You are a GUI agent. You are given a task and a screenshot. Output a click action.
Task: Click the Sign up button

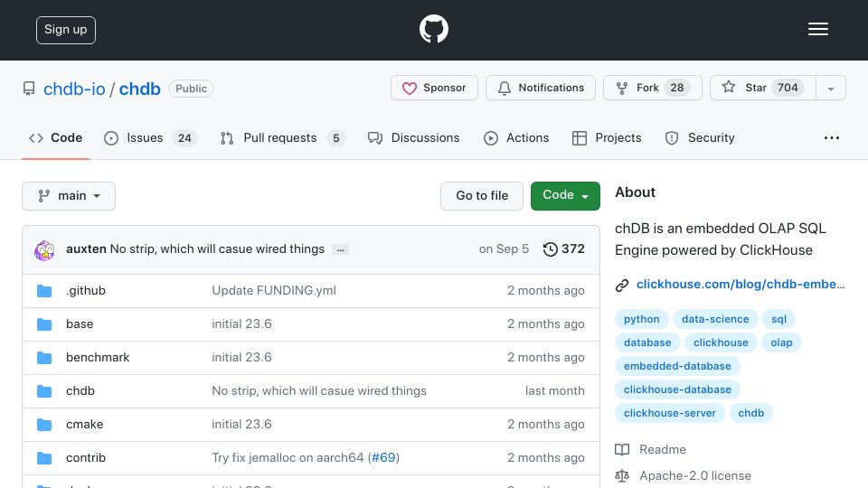(66, 30)
